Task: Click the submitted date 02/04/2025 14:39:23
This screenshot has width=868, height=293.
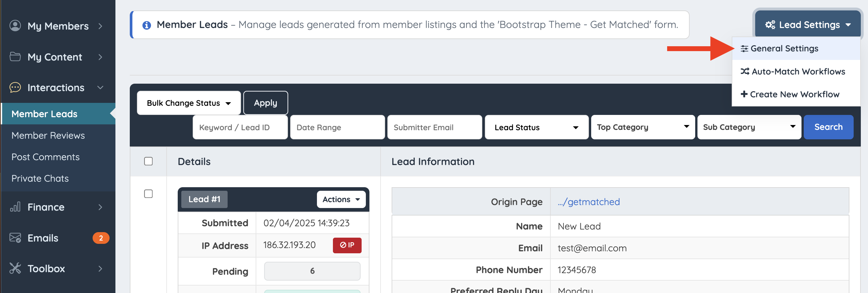Action: coord(306,223)
